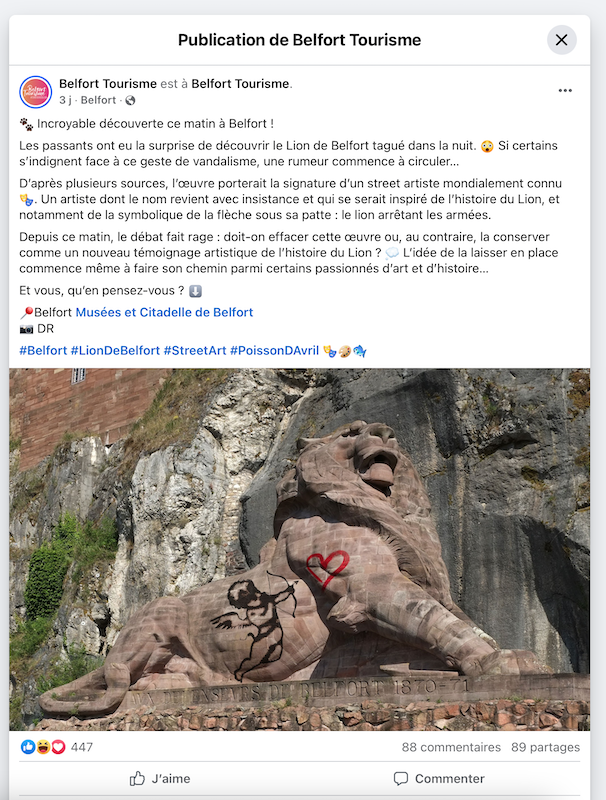Open the #Belfort hashtag
The image size is (606, 800).
click(43, 351)
